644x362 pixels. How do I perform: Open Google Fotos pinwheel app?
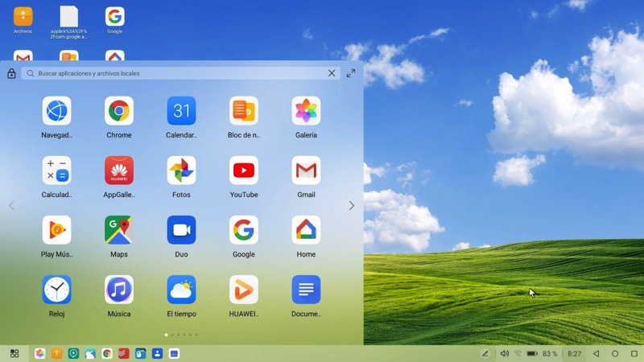click(x=182, y=171)
